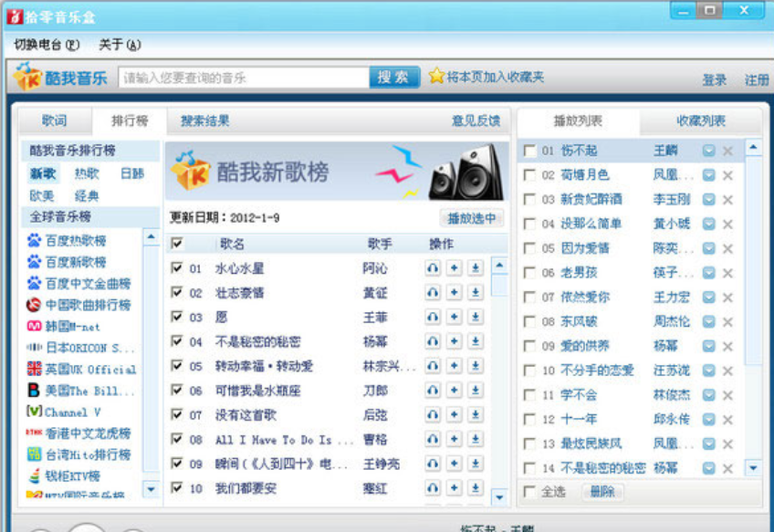This screenshot has width=774, height=532.
Task: Click down arrow of 全球音乐榜 list scrollbar
Action: 152,489
